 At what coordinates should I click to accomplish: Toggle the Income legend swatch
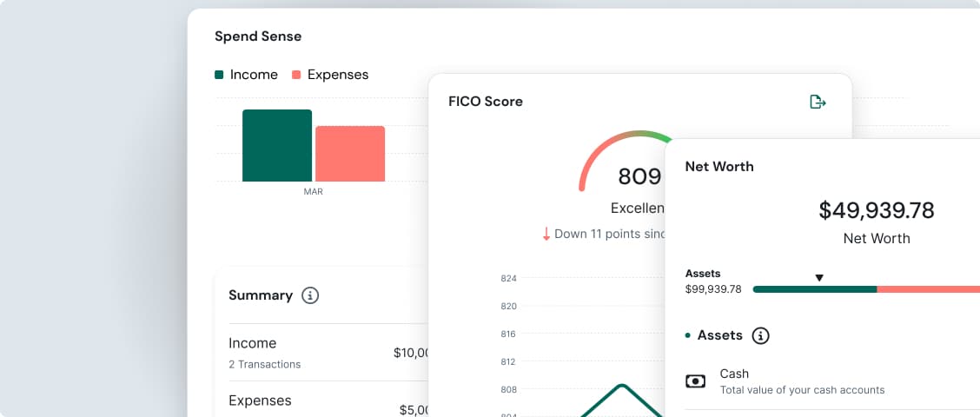[x=219, y=75]
